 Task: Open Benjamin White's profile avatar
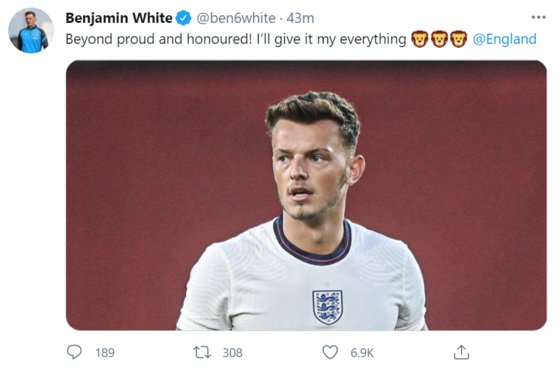tap(31, 30)
